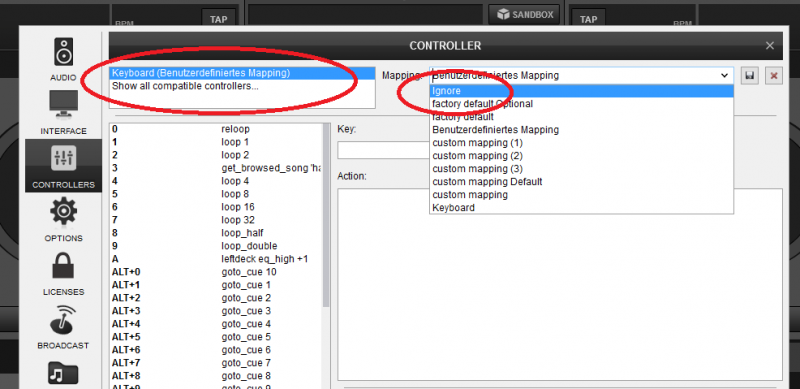Viewport: 800px width, 389px height.
Task: Click the SANDBOX button
Action: pos(524,14)
